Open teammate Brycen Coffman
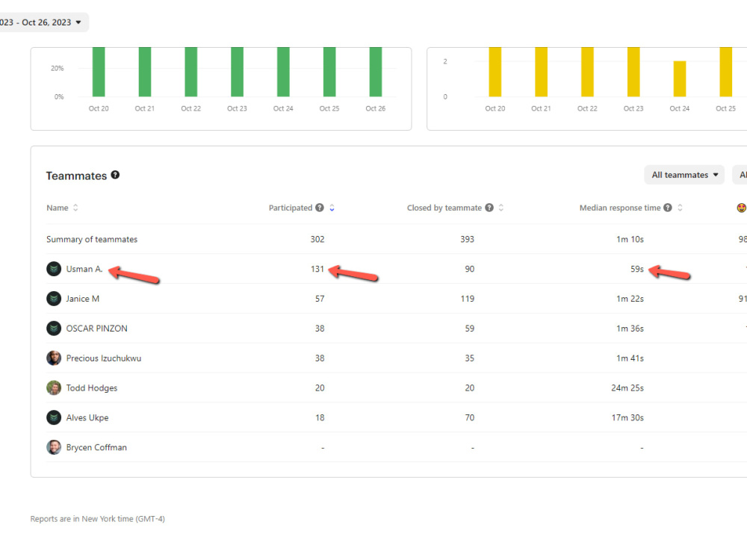This screenshot has width=747, height=560. (96, 447)
